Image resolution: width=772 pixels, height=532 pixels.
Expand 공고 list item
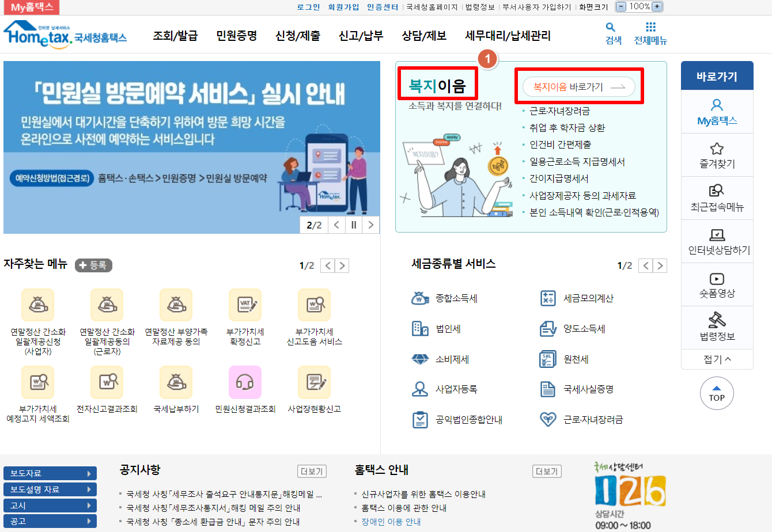(50, 521)
